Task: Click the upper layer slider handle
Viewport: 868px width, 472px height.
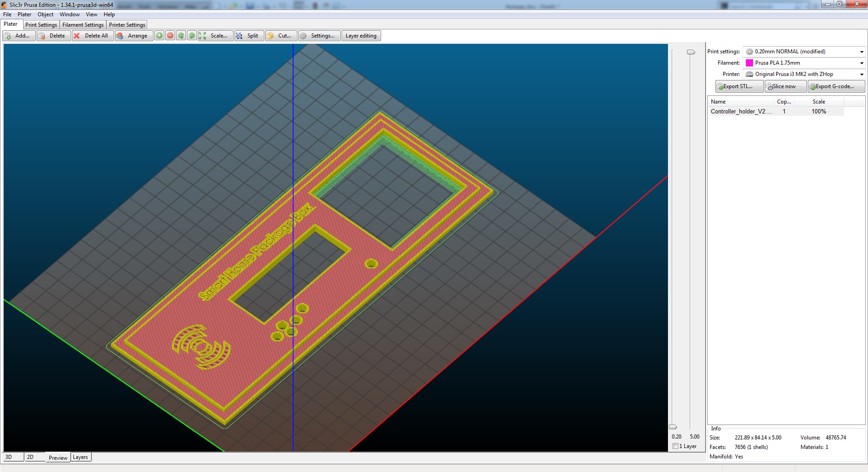Action: click(x=691, y=52)
